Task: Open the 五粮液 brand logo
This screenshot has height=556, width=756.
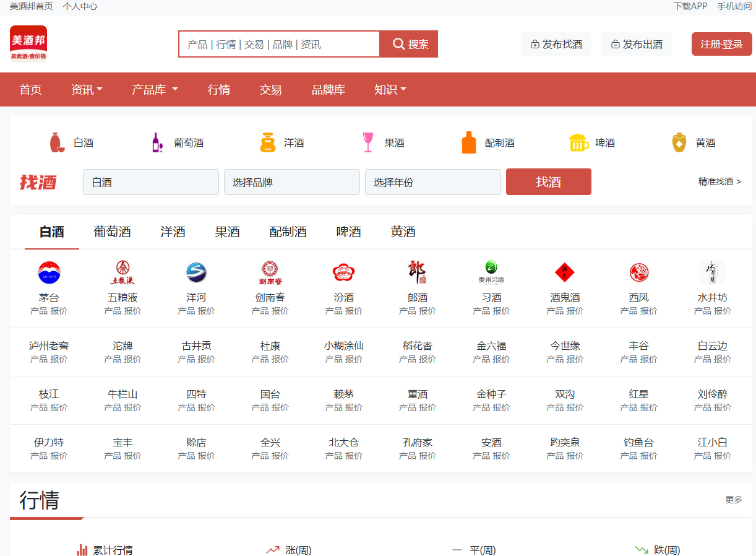Action: (122, 272)
